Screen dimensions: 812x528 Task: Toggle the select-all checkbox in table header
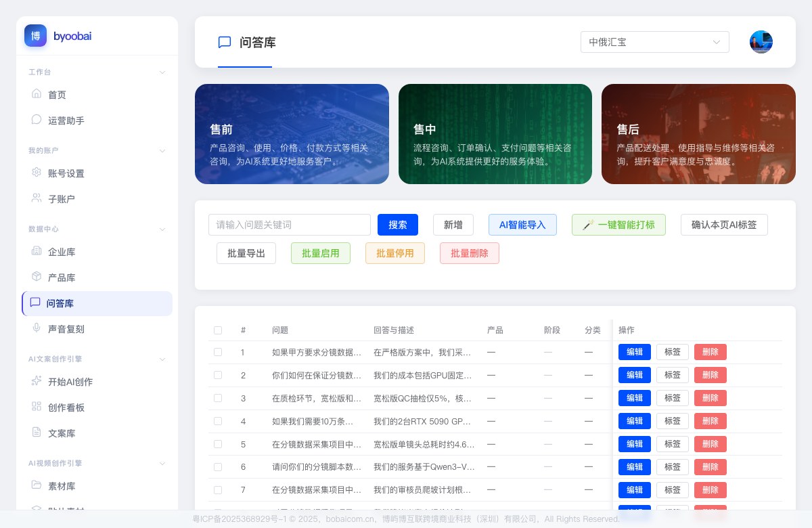click(218, 330)
